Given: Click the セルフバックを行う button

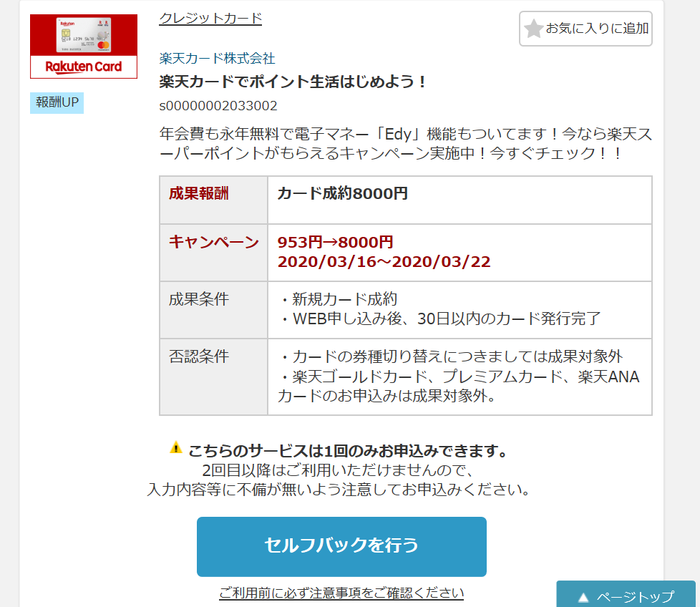Looking at the screenshot, I should click(341, 546).
